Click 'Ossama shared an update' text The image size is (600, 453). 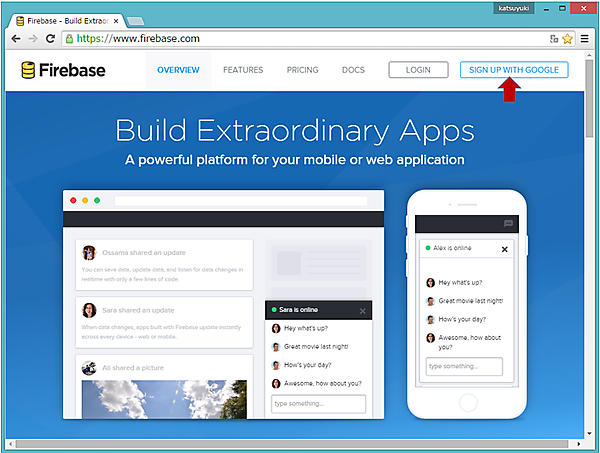pyautogui.click(x=144, y=253)
